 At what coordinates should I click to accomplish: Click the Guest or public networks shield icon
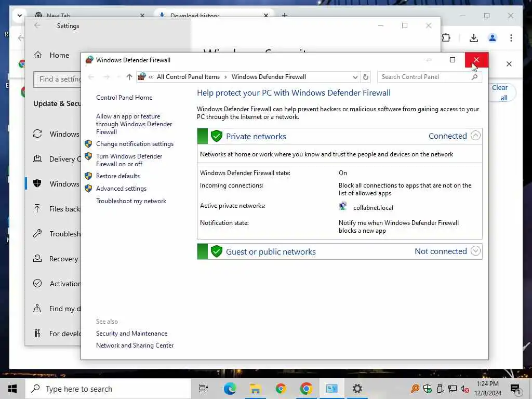pos(216,251)
